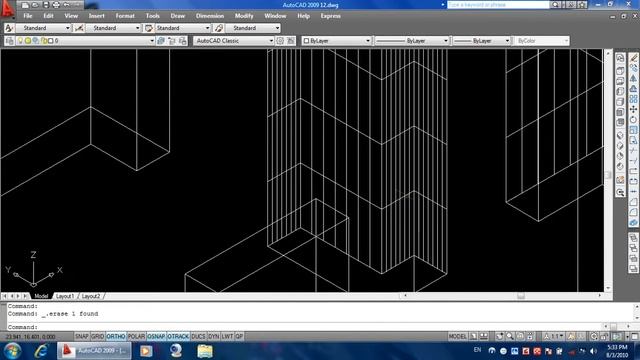Click the Workspace Settings gear icon
Image resolution: width=640 pixels, height=360 pixels.
coord(280,41)
